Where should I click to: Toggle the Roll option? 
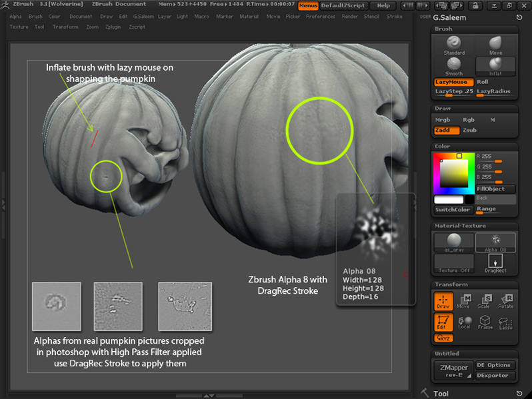point(483,82)
